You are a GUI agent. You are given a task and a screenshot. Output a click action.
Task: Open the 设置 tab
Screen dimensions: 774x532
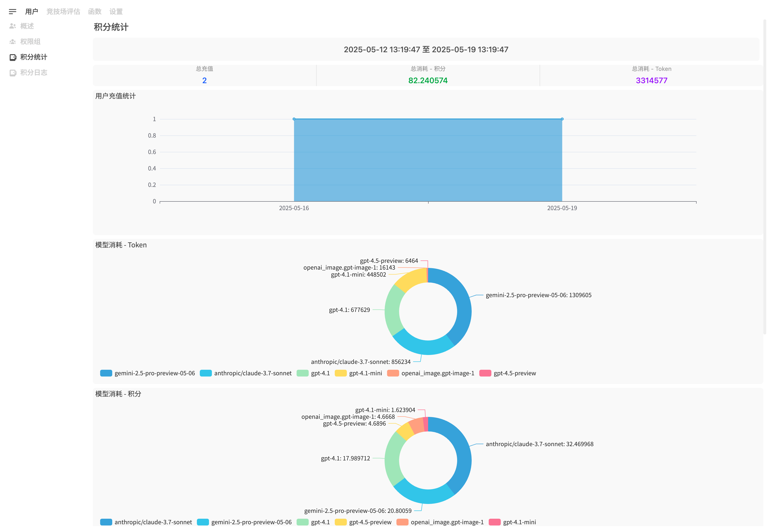116,12
